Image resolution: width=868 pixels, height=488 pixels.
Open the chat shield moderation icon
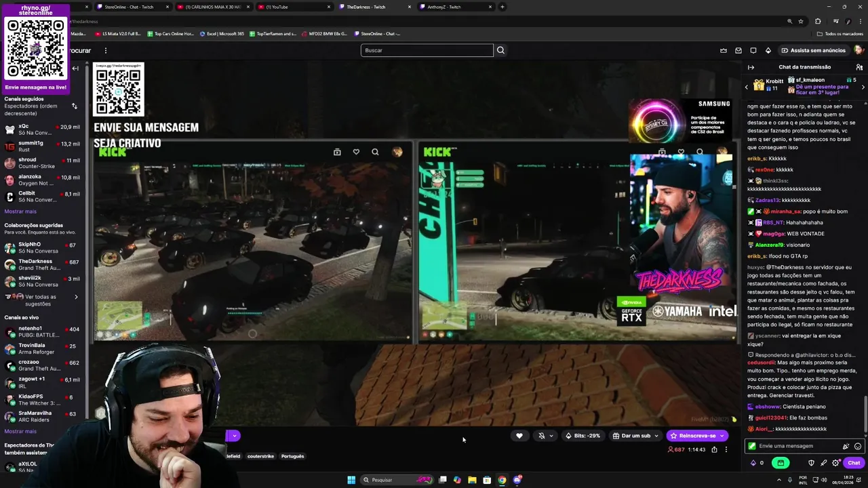pyautogui.click(x=811, y=463)
